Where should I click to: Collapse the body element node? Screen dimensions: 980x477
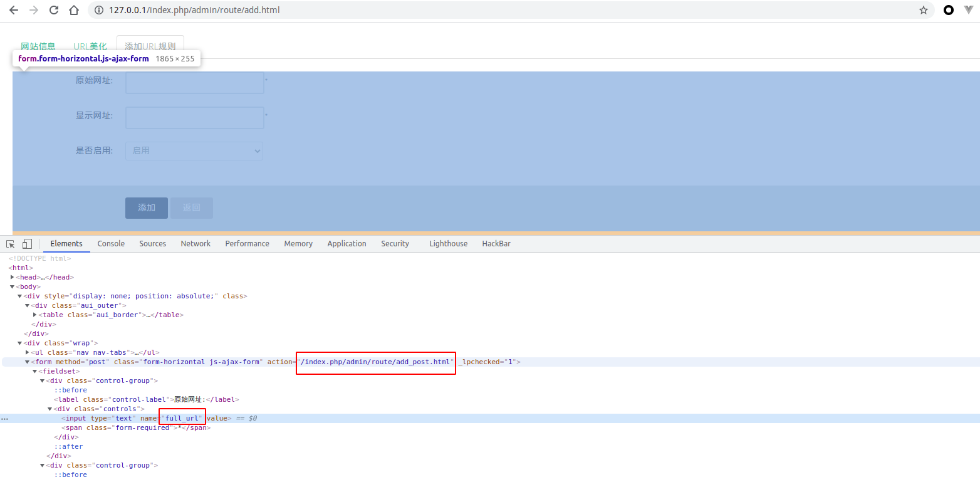point(12,286)
